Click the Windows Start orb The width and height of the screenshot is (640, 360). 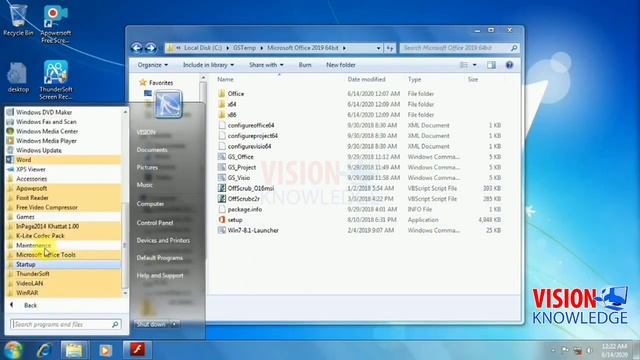[13, 350]
